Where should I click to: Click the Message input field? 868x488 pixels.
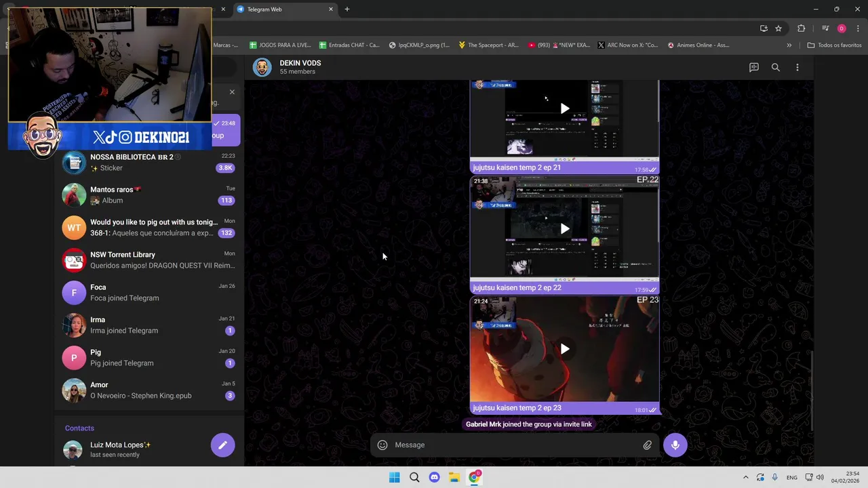[x=515, y=445]
